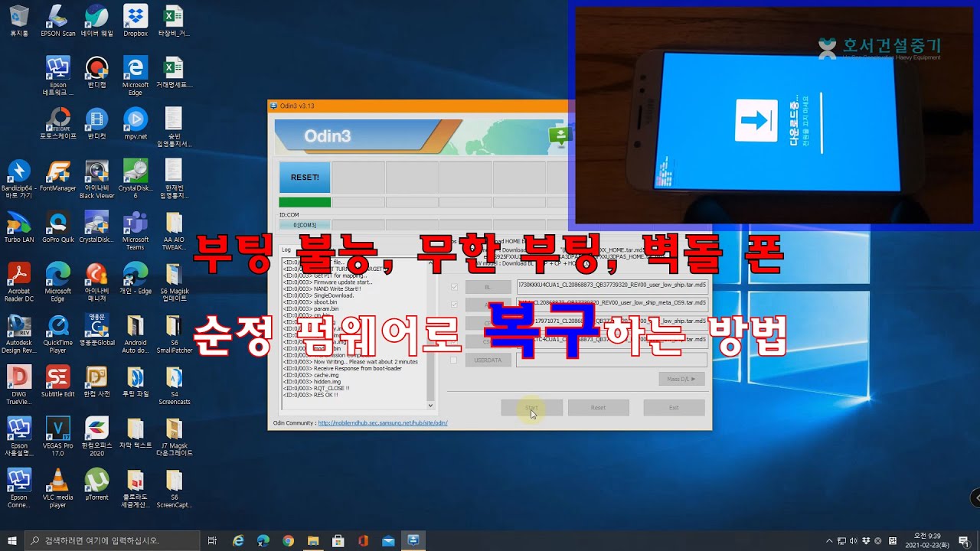Click the taskbar search box
The width and height of the screenshot is (980, 551).
tap(113, 540)
